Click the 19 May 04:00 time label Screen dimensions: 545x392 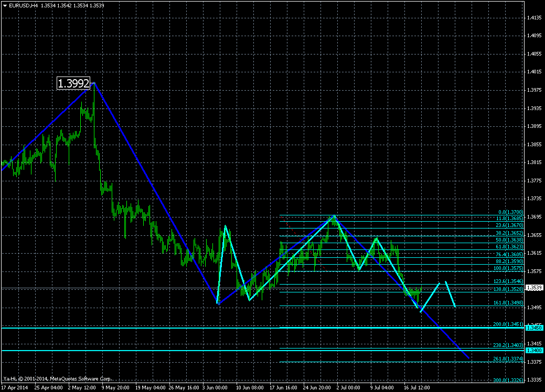click(150, 387)
